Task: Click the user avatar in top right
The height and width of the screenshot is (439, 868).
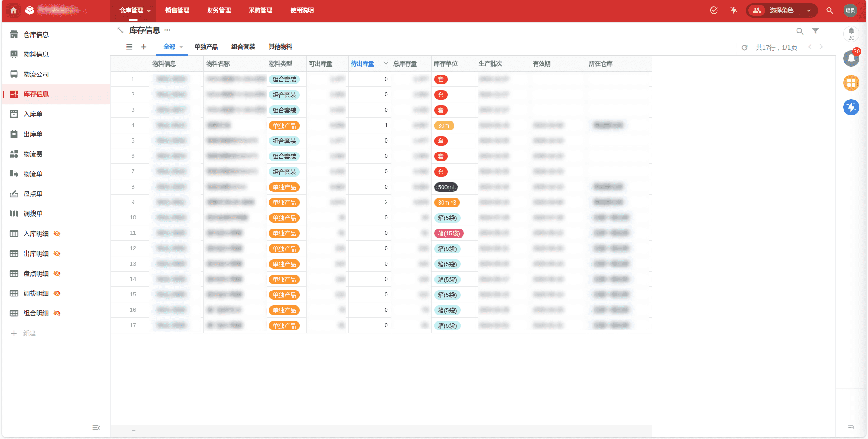Action: click(x=850, y=10)
